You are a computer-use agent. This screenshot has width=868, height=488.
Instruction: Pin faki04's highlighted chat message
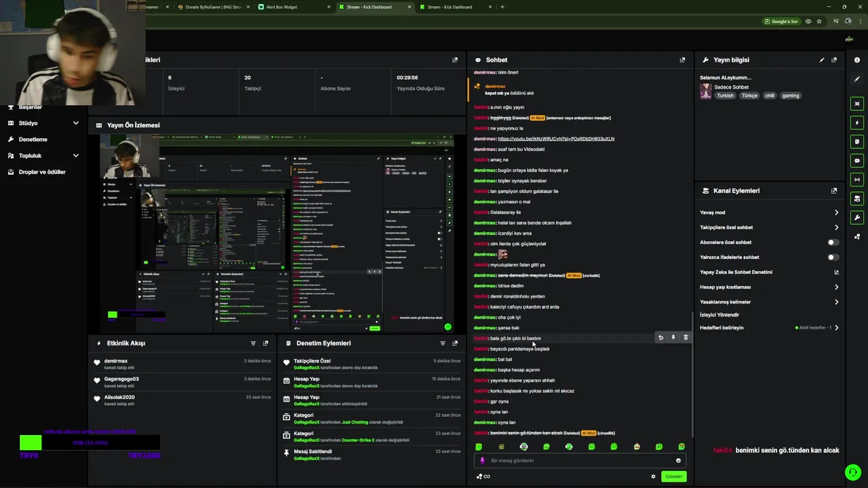673,338
